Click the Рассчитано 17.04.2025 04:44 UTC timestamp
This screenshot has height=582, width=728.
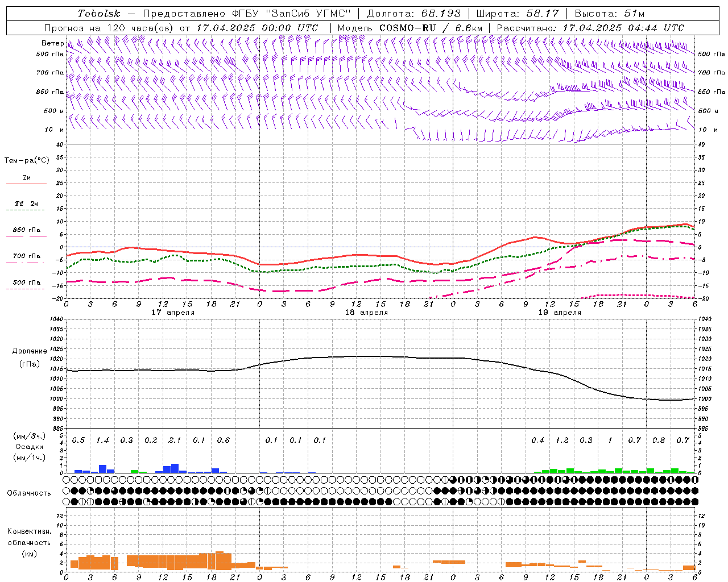pyautogui.click(x=590, y=28)
